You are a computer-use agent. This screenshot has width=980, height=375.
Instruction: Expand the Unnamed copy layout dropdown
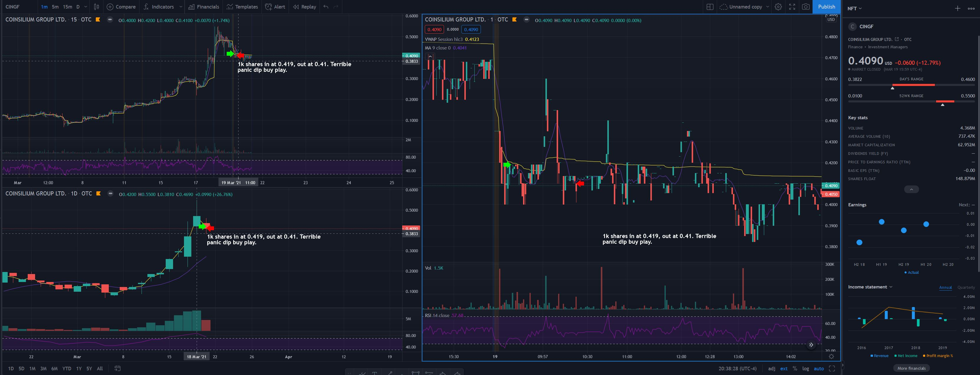click(767, 7)
